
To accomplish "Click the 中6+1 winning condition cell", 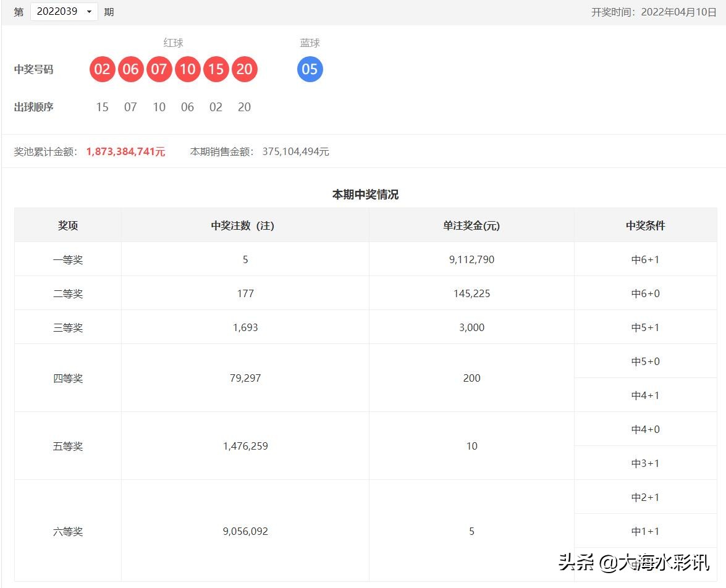I will click(646, 259).
